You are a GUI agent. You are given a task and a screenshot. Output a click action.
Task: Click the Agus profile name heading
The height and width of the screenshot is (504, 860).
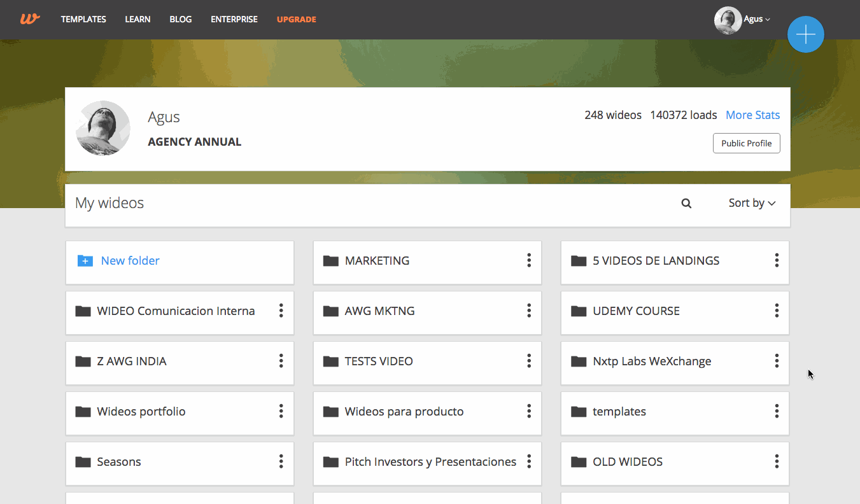(x=164, y=117)
